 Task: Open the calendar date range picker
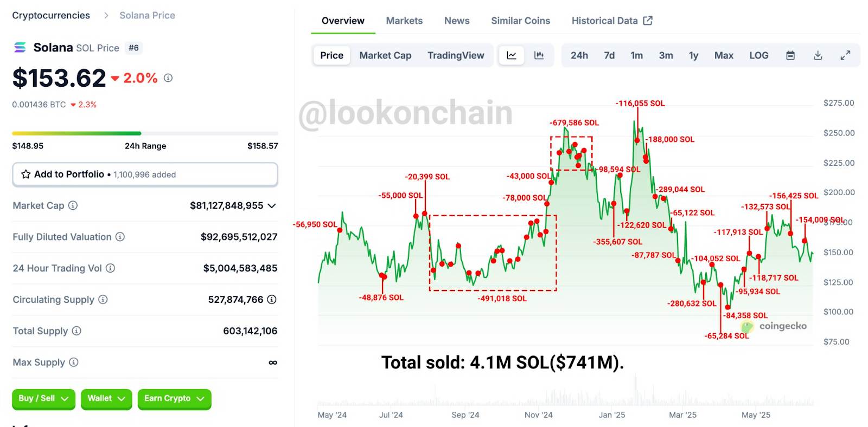(x=790, y=55)
